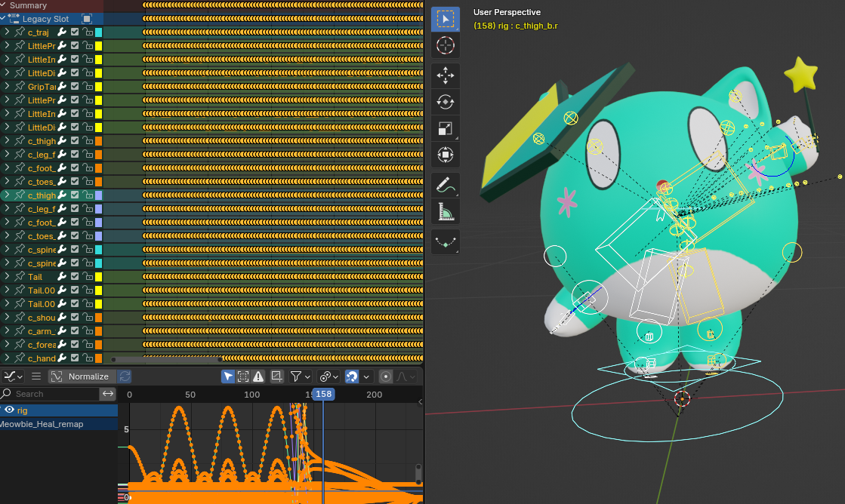The width and height of the screenshot is (845, 504).
Task: Click the wrench icon on c_shou channel
Action: pyautogui.click(x=62, y=317)
